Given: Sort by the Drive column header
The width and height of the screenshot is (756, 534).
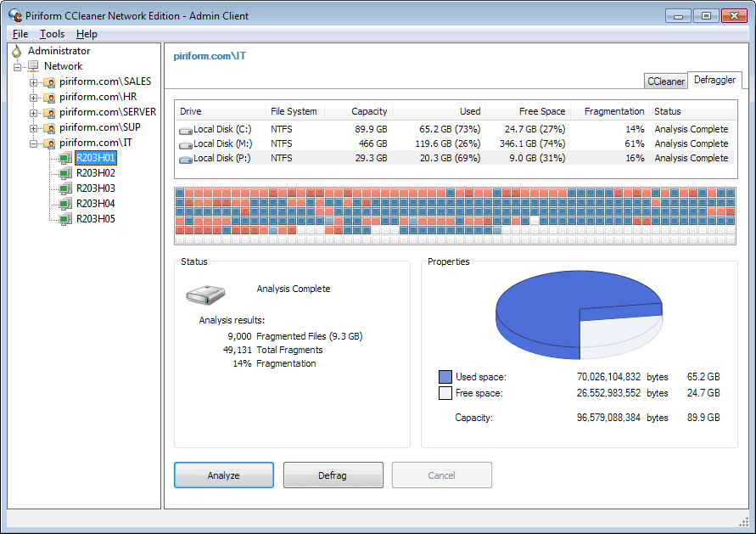Looking at the screenshot, I should 221,111.
